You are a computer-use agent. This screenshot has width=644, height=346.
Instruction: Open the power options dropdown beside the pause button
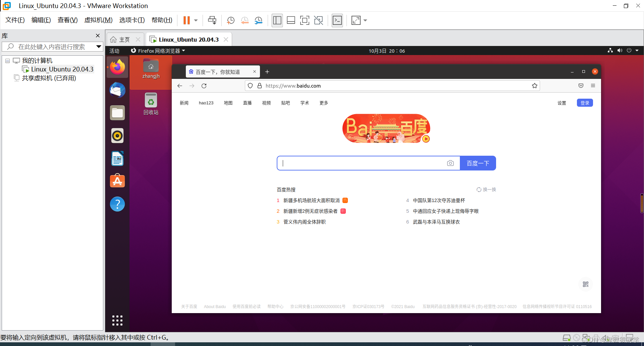pyautogui.click(x=196, y=20)
